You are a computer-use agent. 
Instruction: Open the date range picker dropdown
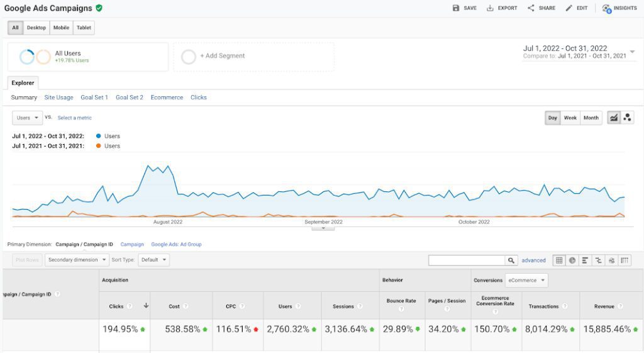pyautogui.click(x=632, y=52)
